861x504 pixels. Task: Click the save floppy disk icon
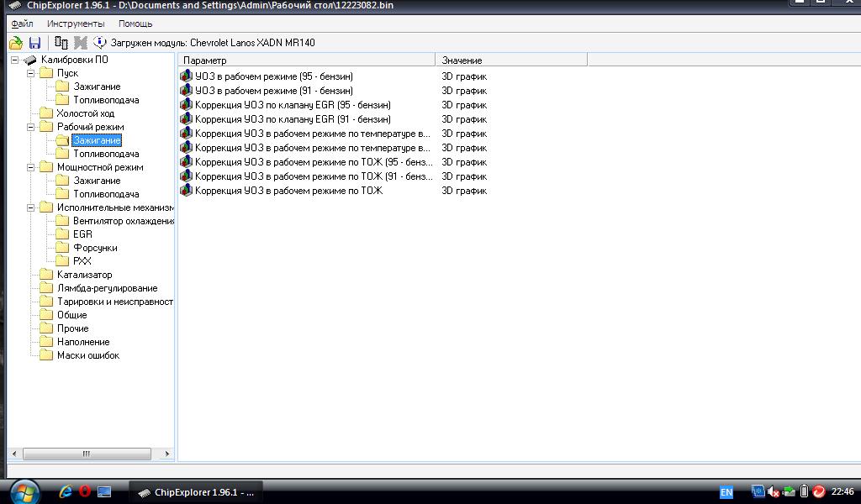point(34,43)
